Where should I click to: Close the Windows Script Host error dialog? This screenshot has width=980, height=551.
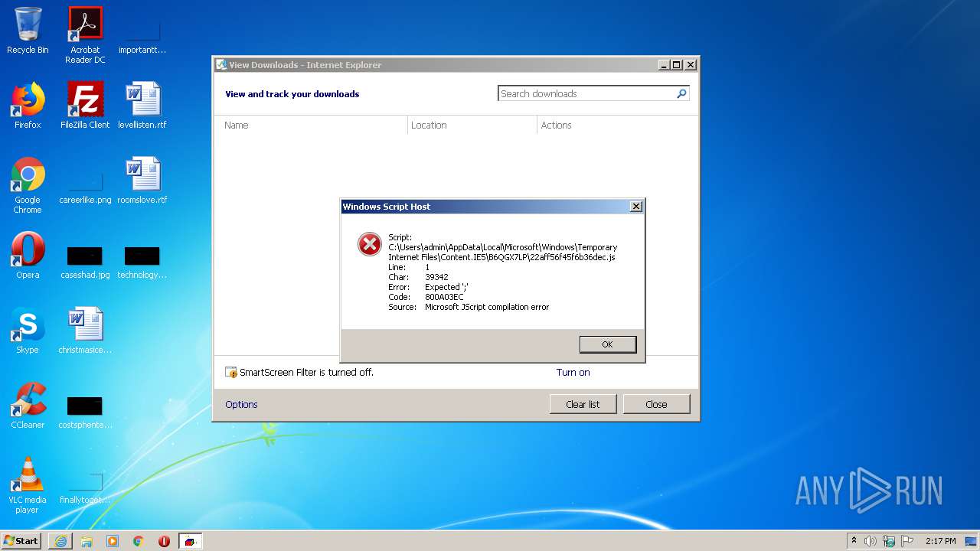tap(635, 207)
